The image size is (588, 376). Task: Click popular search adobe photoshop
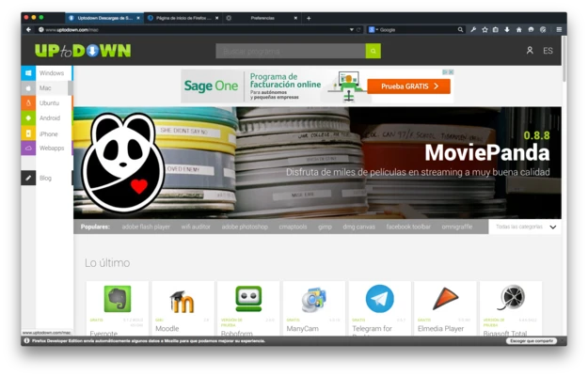tap(245, 227)
